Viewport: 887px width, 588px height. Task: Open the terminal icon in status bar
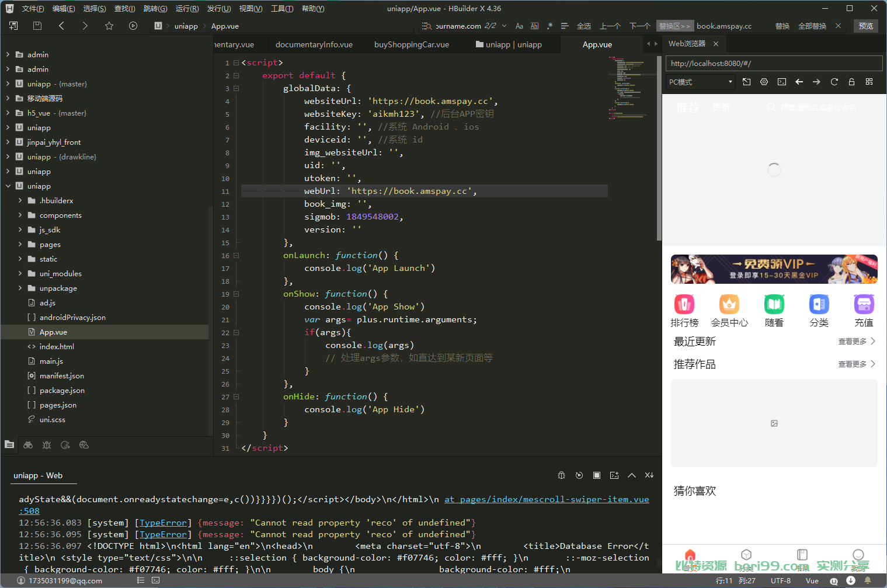(155, 580)
